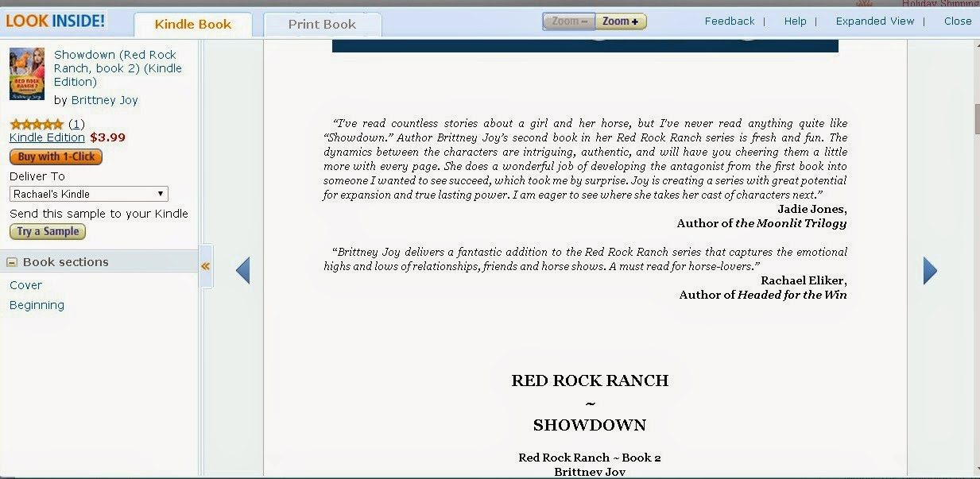Click the vertical scrollbar thumb
Screen dimensions: 980x479
[977, 119]
